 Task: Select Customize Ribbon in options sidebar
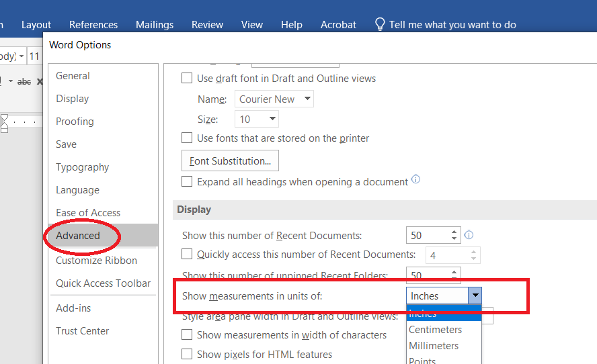tap(96, 261)
